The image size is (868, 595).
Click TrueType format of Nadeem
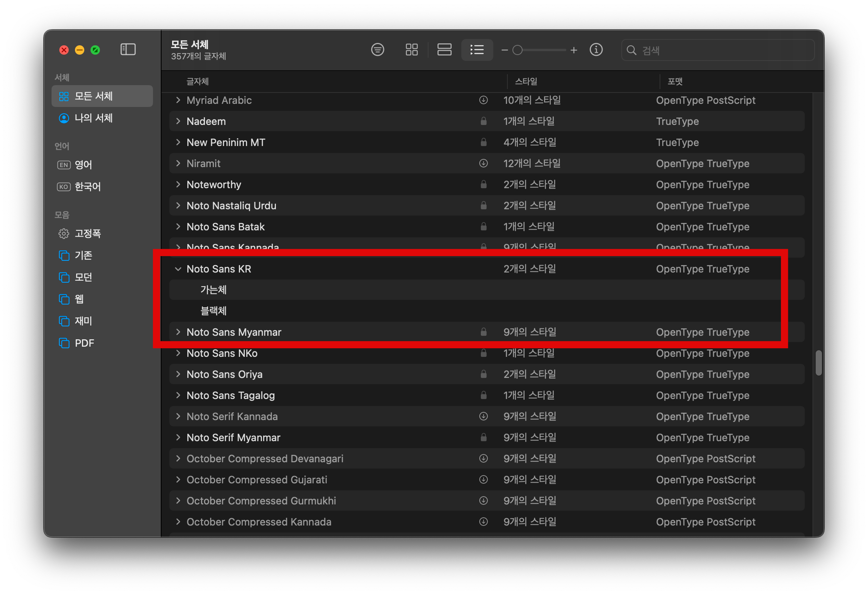pyautogui.click(x=677, y=121)
